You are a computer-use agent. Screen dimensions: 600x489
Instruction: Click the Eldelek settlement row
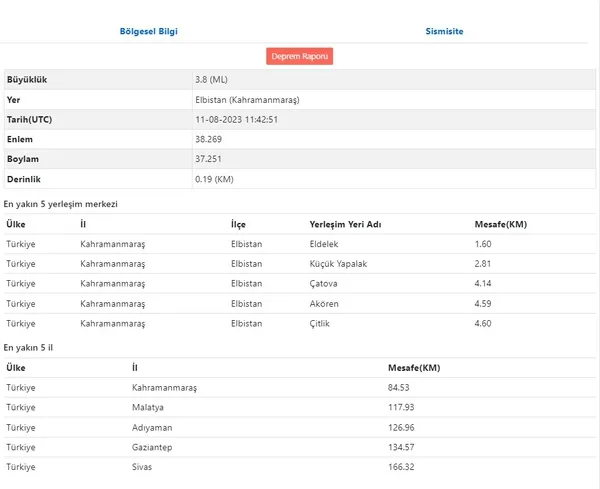point(326,244)
